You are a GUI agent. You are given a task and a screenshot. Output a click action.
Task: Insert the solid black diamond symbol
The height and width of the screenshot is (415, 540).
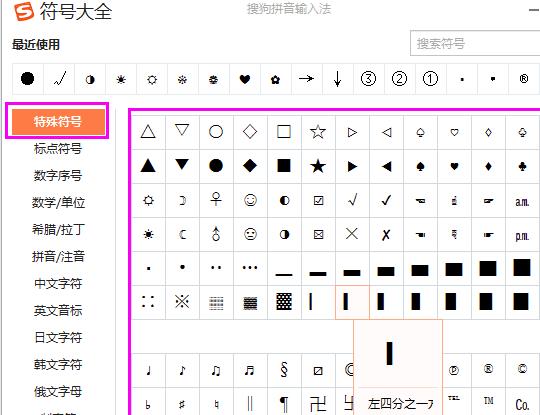point(250,166)
